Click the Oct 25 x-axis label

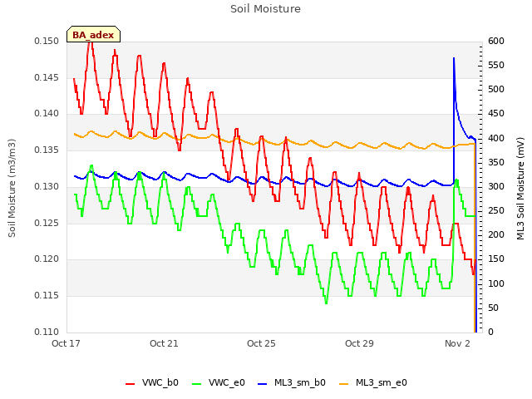click(x=261, y=343)
